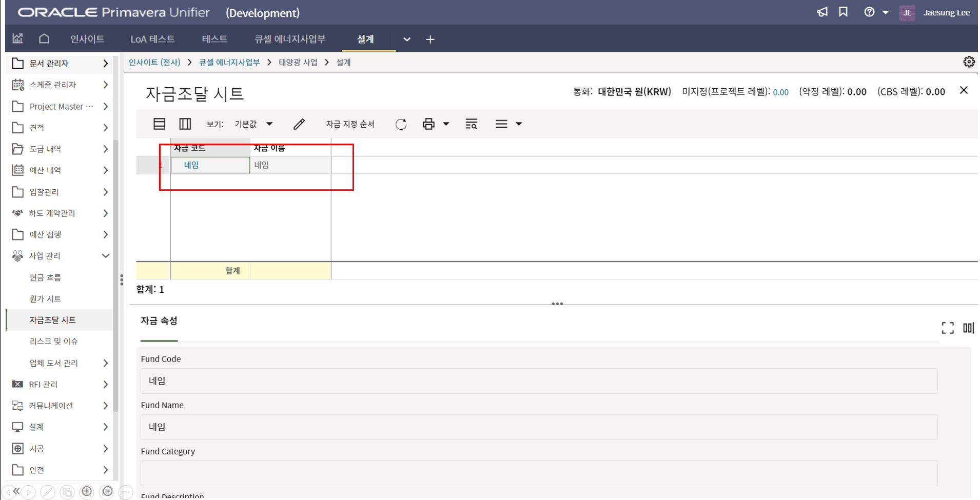The height and width of the screenshot is (500, 980).
Task: Open the 큐셀 에너지사업부 breadcrumb link
Action: pos(229,63)
